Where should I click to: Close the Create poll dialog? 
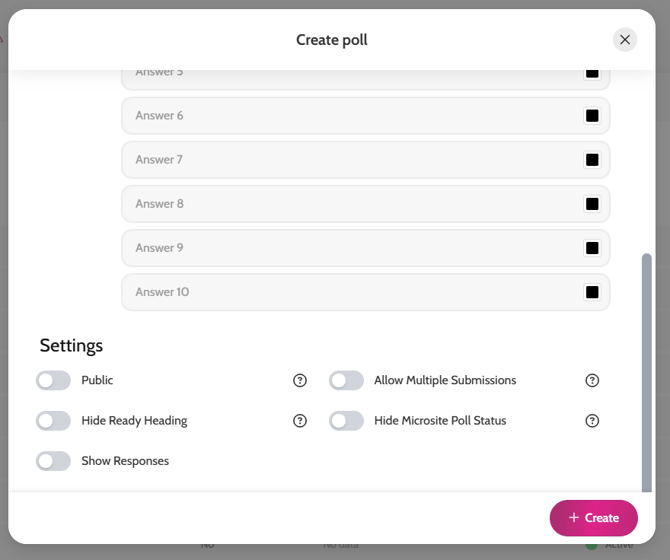coord(625,40)
